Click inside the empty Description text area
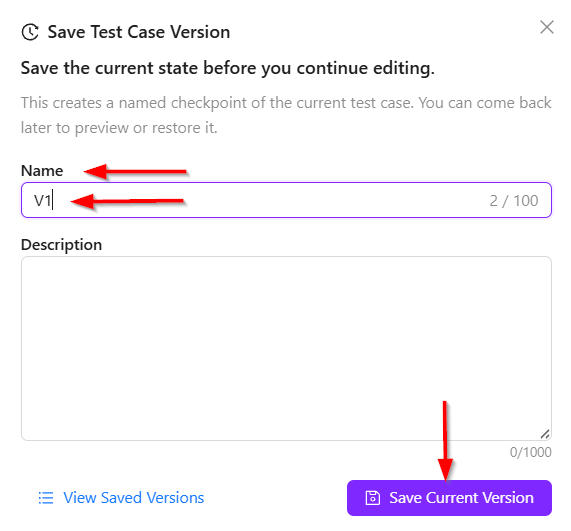Viewport: 571px width, 531px height. 286,349
